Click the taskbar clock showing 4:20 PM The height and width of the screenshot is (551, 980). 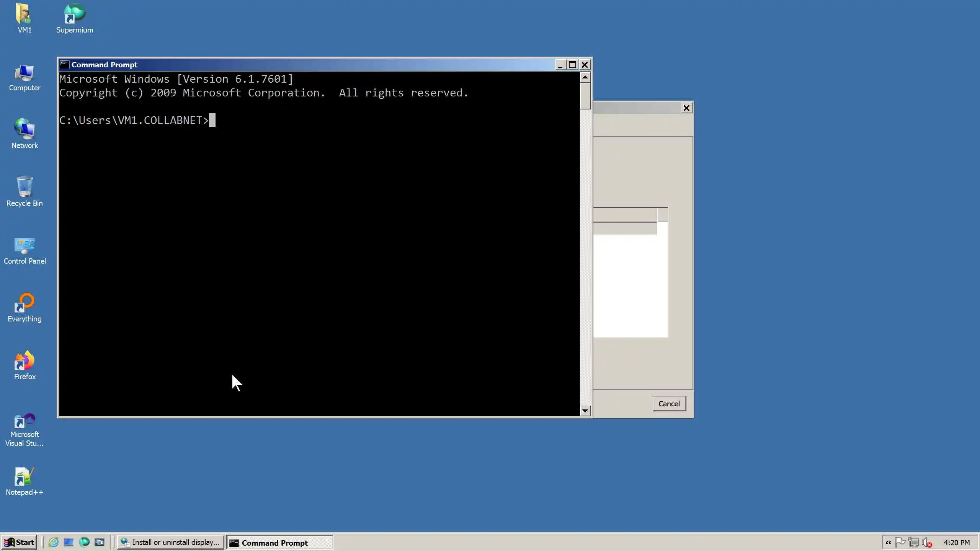pos(956,543)
